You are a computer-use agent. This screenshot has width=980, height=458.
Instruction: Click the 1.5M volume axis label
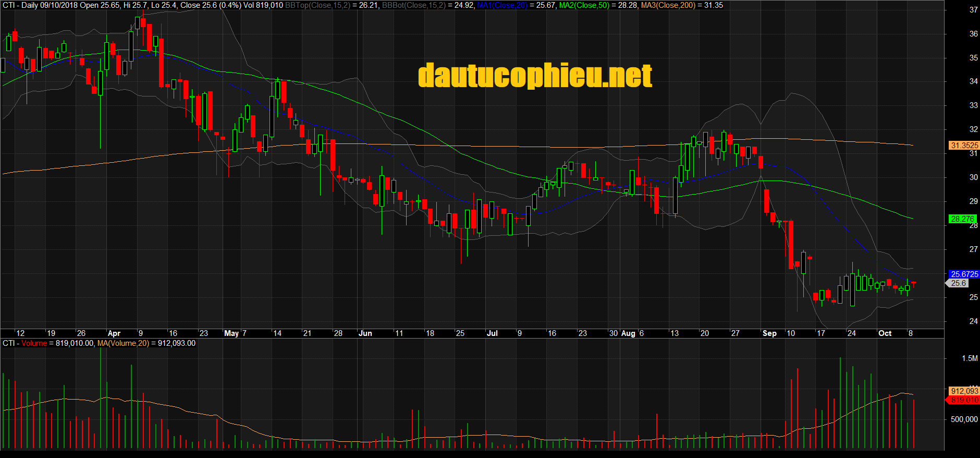coord(970,358)
